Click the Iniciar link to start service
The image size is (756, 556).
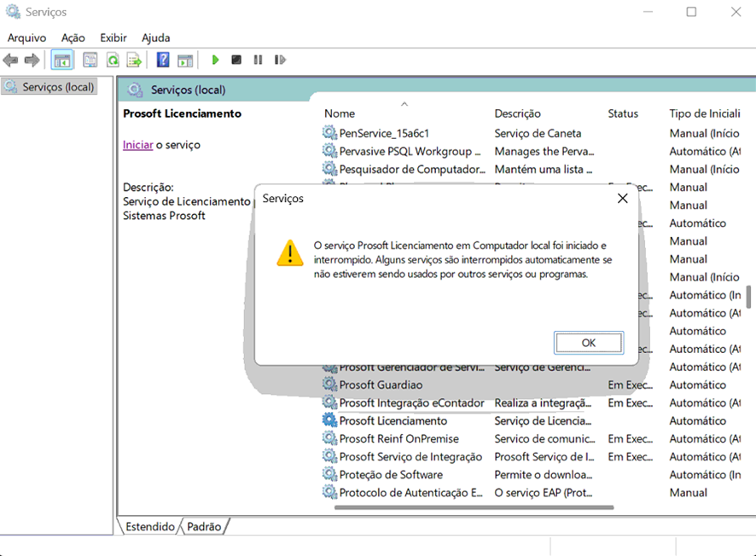tap(138, 144)
